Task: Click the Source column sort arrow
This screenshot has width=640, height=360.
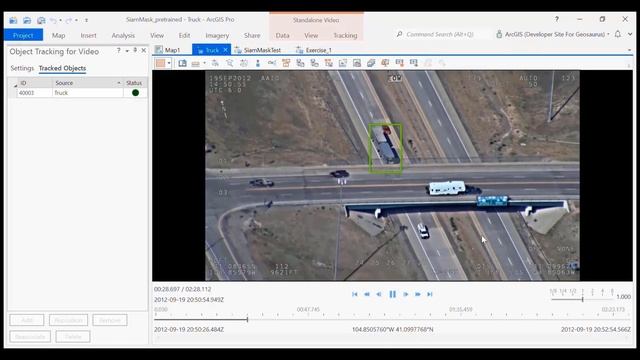Action: (x=119, y=83)
